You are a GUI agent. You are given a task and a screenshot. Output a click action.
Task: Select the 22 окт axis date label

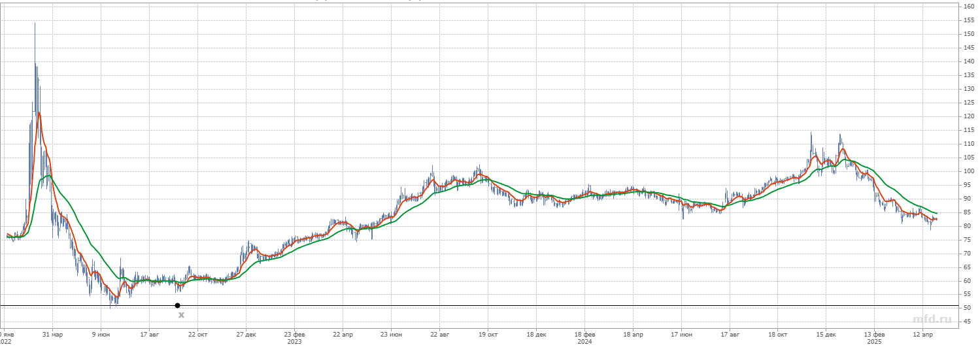click(x=197, y=333)
